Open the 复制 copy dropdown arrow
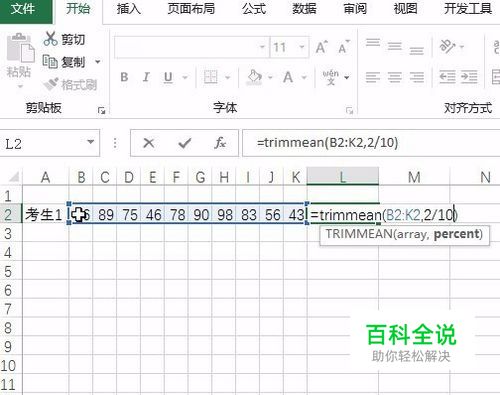The image size is (500, 395). [98, 62]
